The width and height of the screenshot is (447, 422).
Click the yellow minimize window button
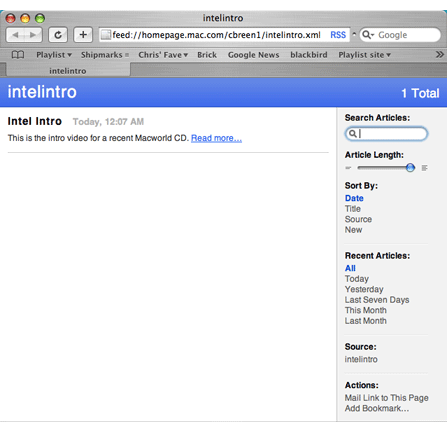coord(25,18)
